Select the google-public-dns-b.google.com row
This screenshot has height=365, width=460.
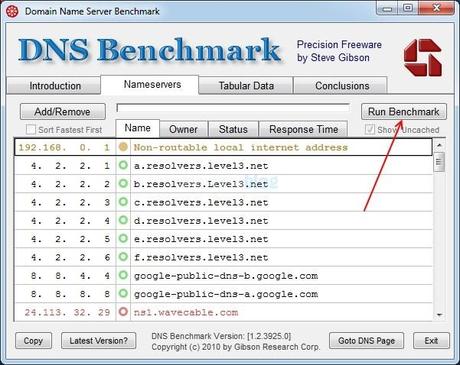[x=223, y=275]
